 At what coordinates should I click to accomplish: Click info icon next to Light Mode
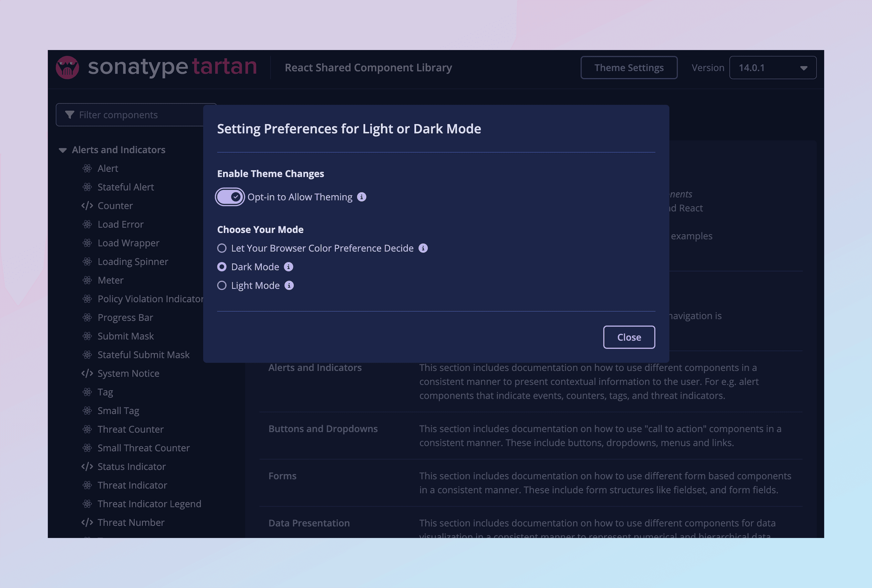pos(289,285)
